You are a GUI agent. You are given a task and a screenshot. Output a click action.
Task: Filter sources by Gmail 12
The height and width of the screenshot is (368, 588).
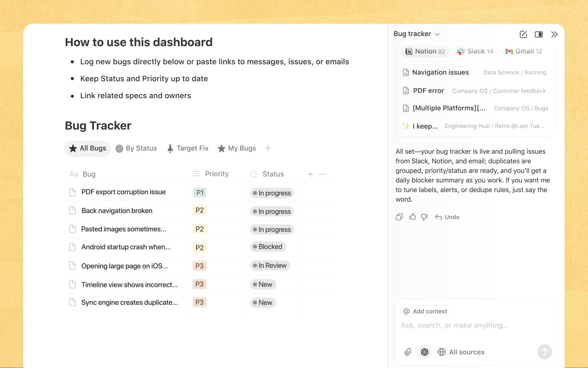(523, 51)
